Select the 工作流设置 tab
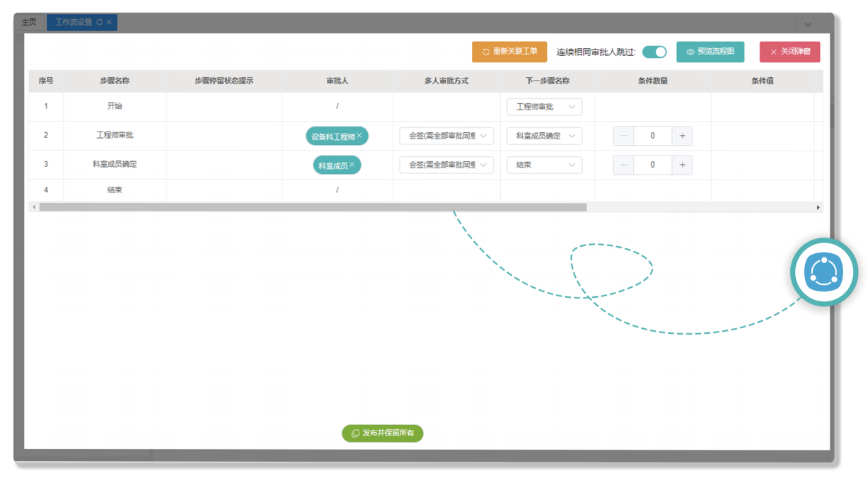This screenshot has height=483, width=868. (x=74, y=23)
